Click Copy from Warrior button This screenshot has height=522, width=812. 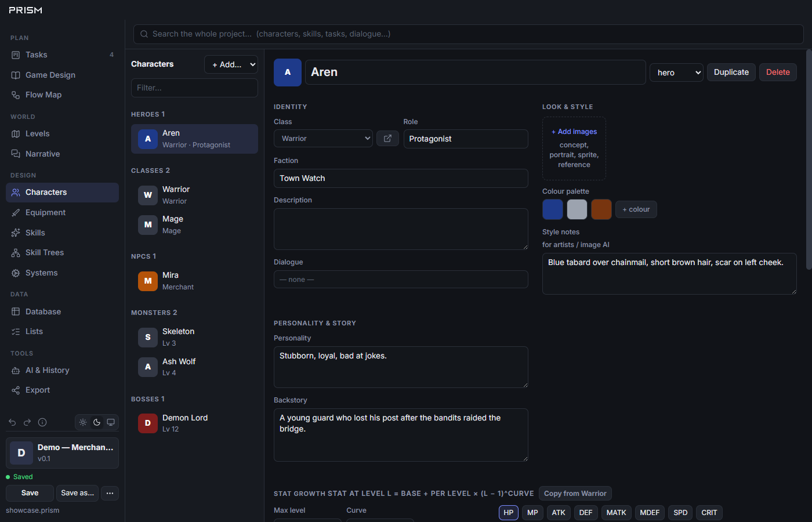pos(575,494)
